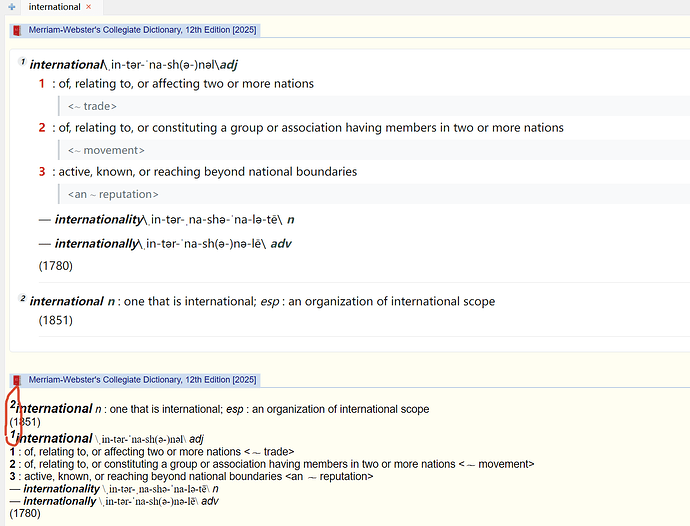Click the derived word internationality in the top entry

coord(99,219)
